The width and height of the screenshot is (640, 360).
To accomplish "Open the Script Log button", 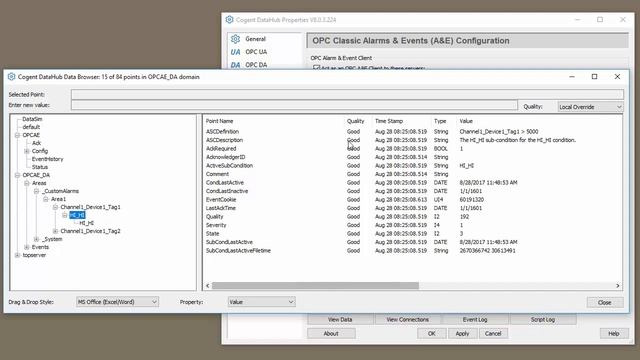I will [x=542, y=320].
